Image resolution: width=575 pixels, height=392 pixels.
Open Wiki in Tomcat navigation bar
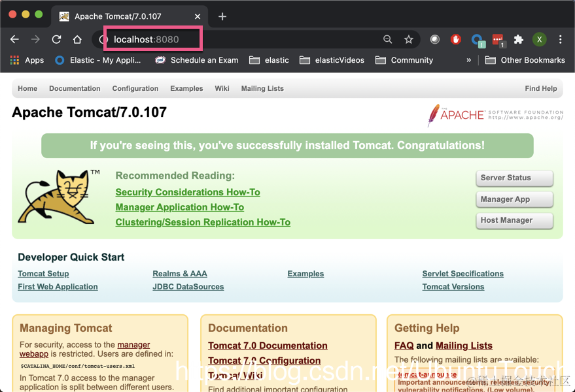coord(222,88)
